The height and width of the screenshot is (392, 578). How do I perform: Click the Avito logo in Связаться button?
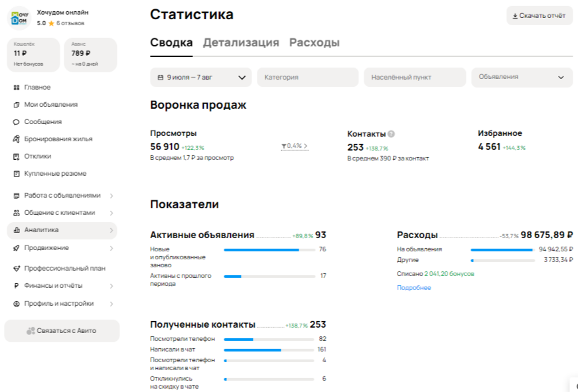[x=31, y=331]
